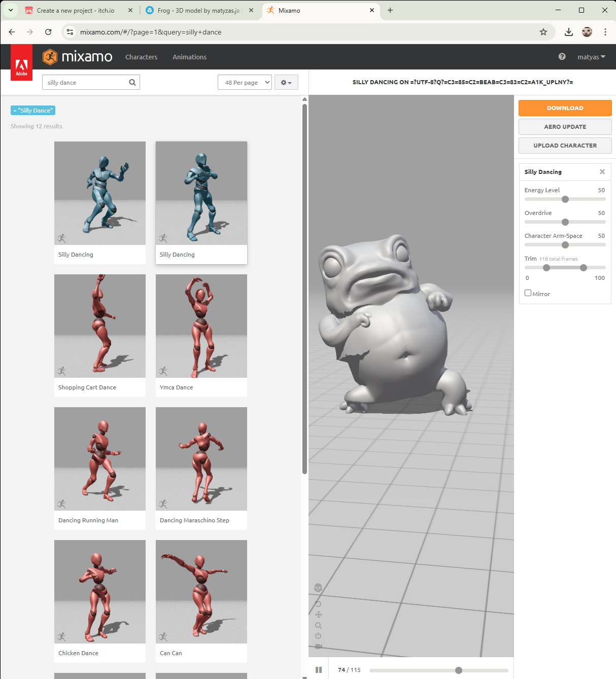This screenshot has width=616, height=679.
Task: Click the animation list vertical scrollbar
Action: pyautogui.click(x=304, y=289)
